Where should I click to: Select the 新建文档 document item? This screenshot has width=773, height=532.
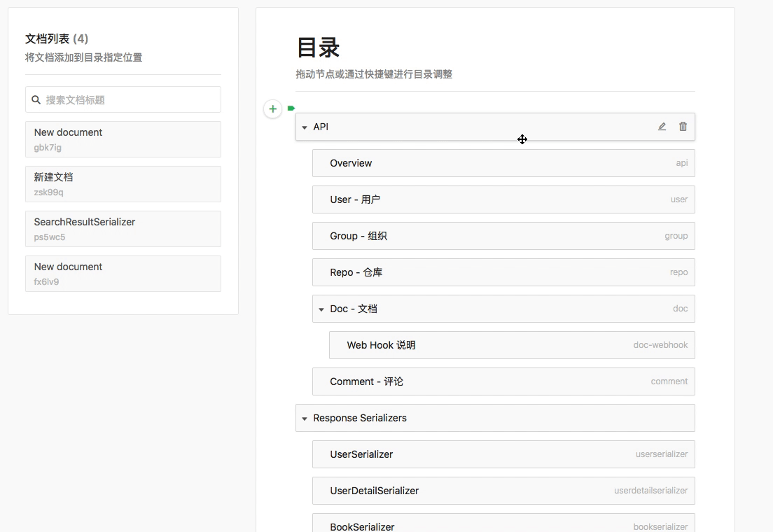click(123, 184)
